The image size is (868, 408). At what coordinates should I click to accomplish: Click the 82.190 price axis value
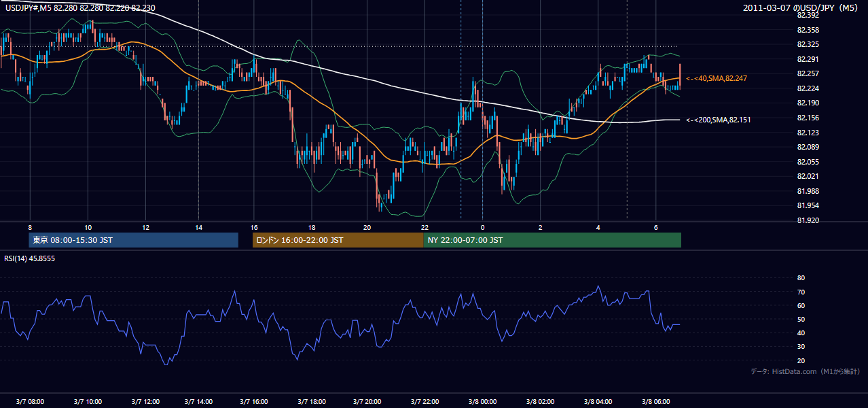808,103
